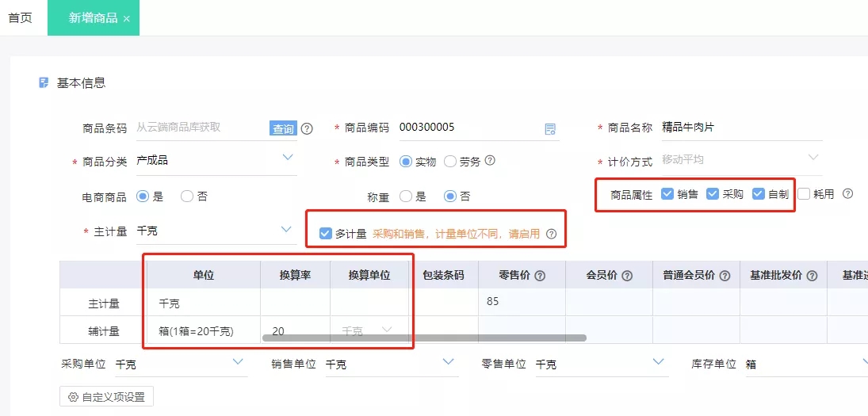Click help icon in 普通会员价 column header
This screenshot has height=416, width=868.
pyautogui.click(x=723, y=276)
